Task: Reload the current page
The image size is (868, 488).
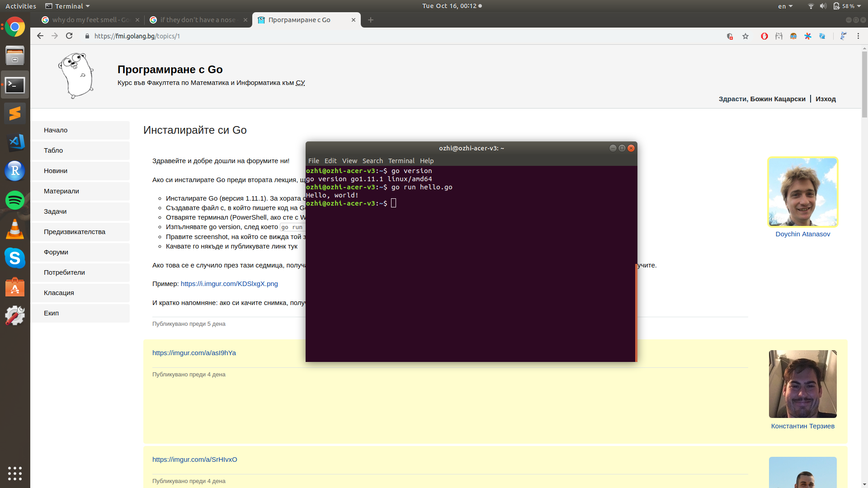Action: 69,36
